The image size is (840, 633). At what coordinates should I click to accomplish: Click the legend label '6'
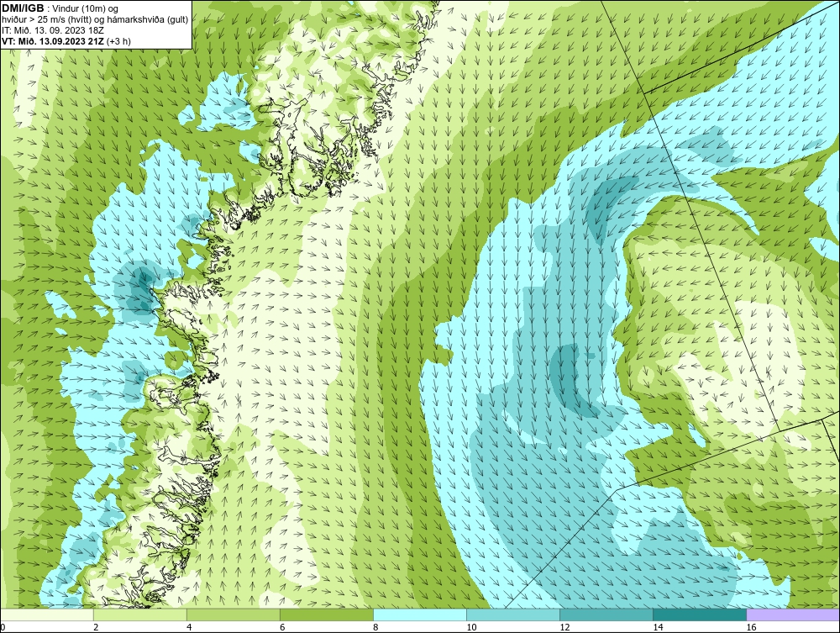click(282, 627)
